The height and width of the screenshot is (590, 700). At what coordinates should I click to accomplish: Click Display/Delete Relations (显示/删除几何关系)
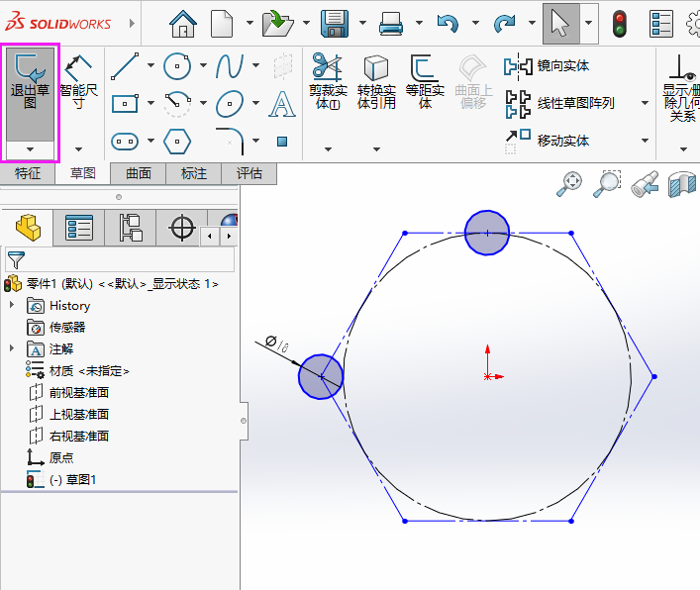coord(681,87)
